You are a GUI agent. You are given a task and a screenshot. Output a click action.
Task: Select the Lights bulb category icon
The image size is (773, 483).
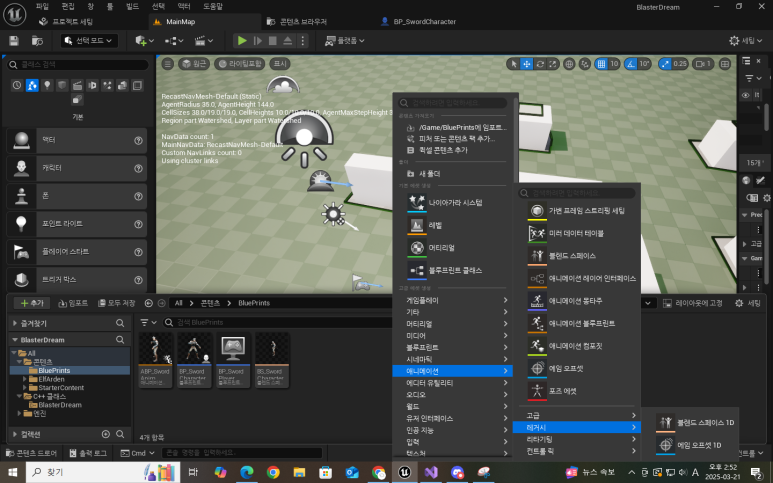(47, 85)
